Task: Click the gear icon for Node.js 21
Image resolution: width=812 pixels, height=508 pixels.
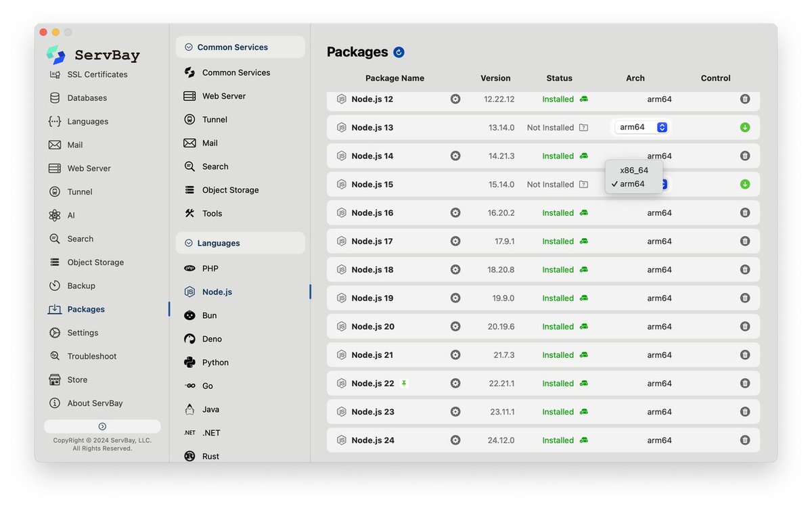Action: point(455,354)
